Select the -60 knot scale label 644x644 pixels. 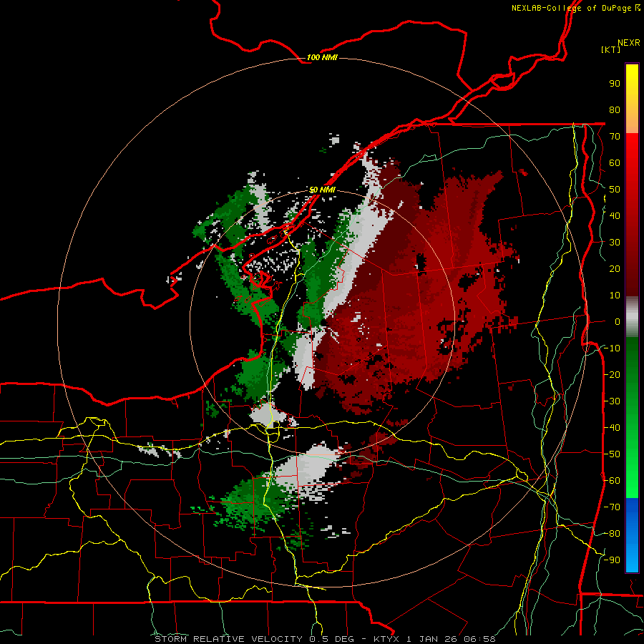tap(613, 481)
